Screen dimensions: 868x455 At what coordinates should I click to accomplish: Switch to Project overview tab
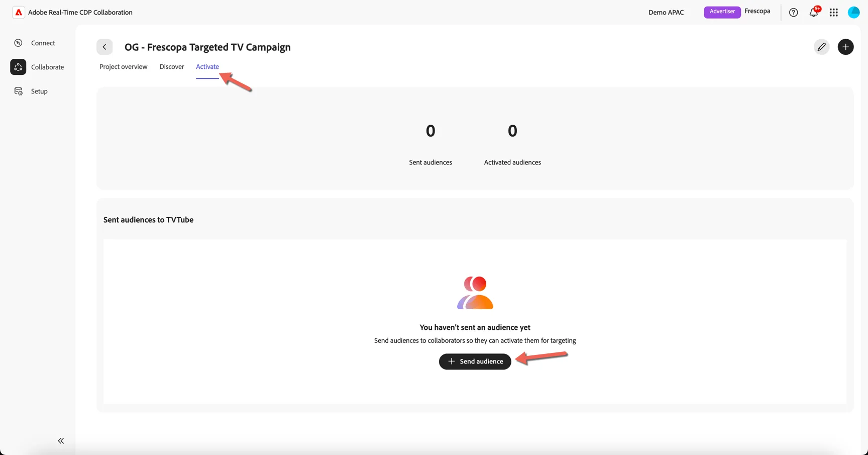point(123,66)
